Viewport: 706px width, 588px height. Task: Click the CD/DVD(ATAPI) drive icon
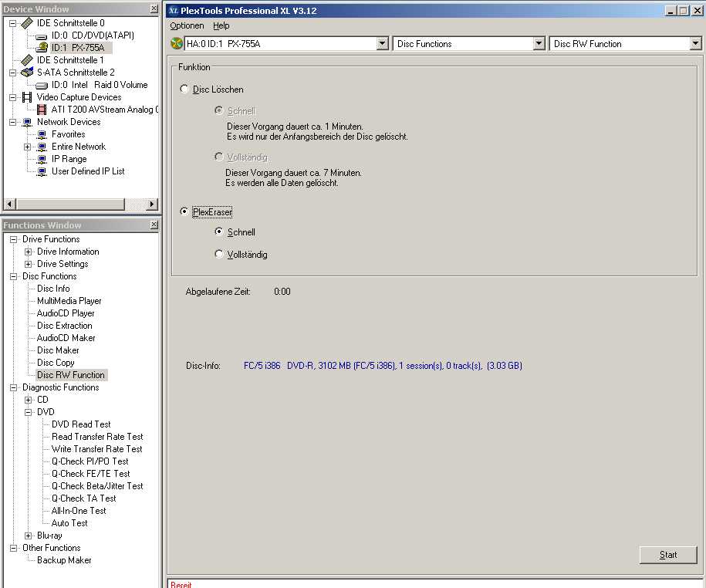(x=42, y=35)
